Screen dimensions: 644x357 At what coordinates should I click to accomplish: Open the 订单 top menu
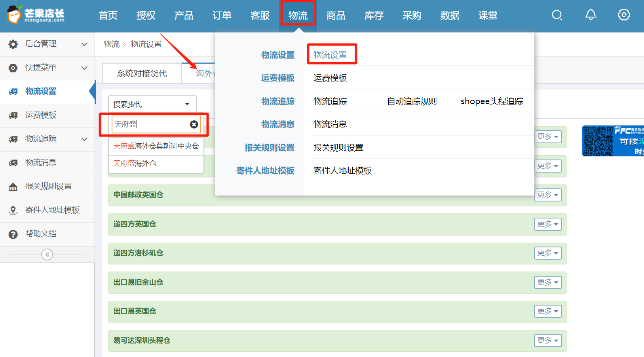[x=222, y=15]
